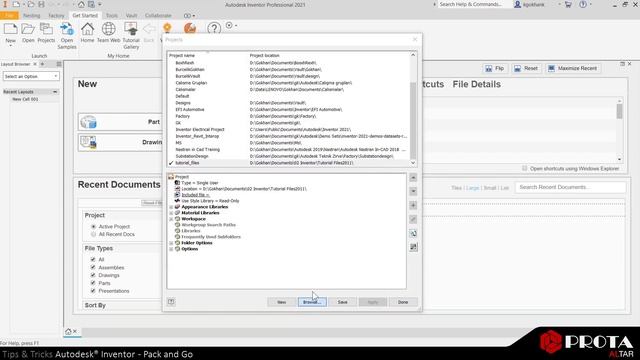
Task: Select the Inventor Electrical Project row
Action: (287, 129)
